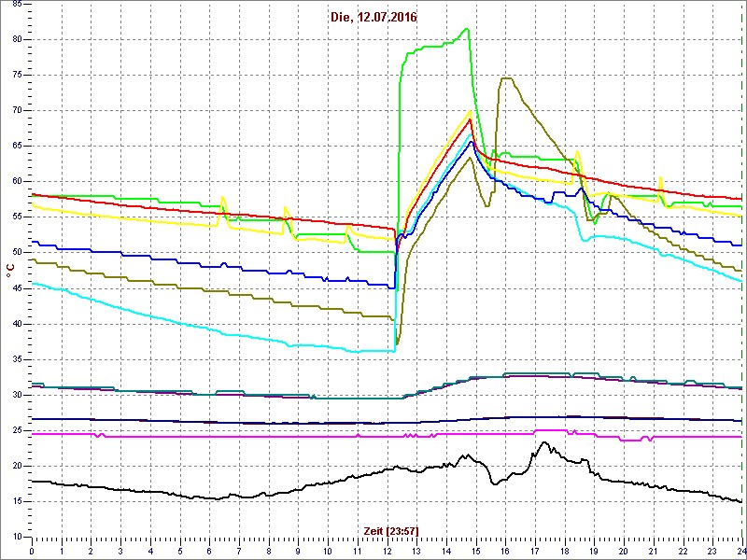Click hour 6 on the time axis
Screen dimensions: 747x560
[209, 551]
